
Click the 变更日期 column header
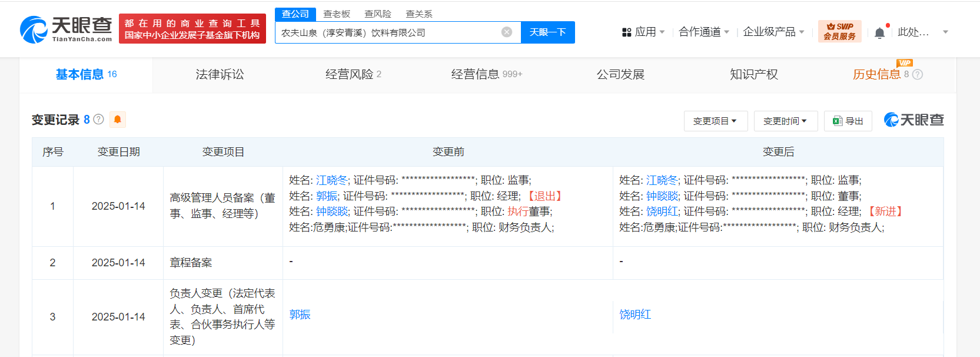click(x=119, y=152)
